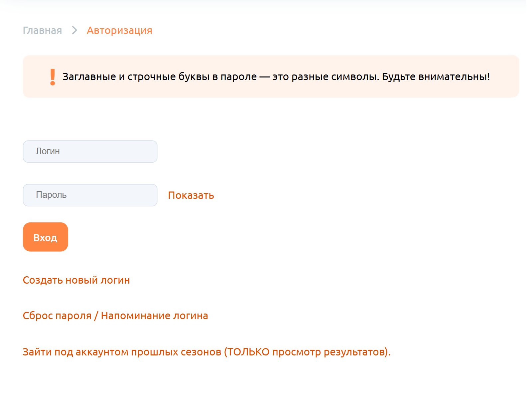Click the Логин placeholder text box
This screenshot has width=532, height=394.
[x=90, y=151]
